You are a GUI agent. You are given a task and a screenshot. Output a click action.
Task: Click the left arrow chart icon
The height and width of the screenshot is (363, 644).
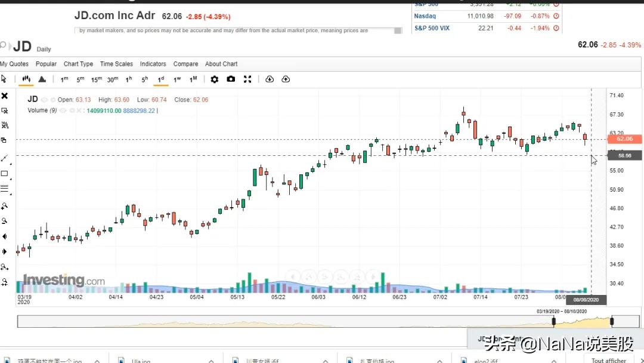[x=5, y=236]
